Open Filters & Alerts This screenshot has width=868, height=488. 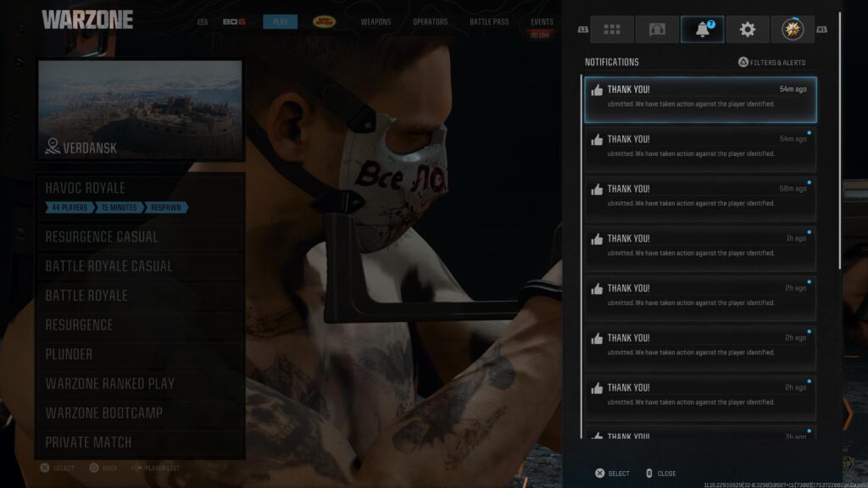(x=771, y=62)
